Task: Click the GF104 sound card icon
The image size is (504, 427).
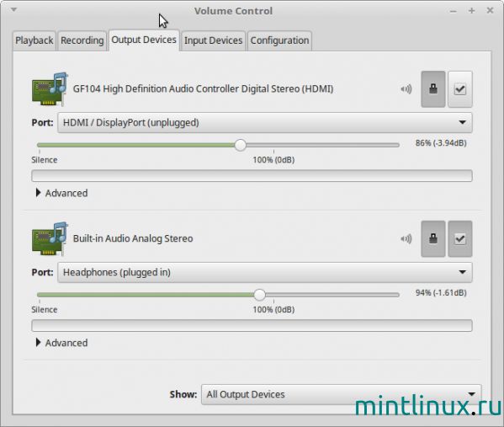Action: coord(50,89)
